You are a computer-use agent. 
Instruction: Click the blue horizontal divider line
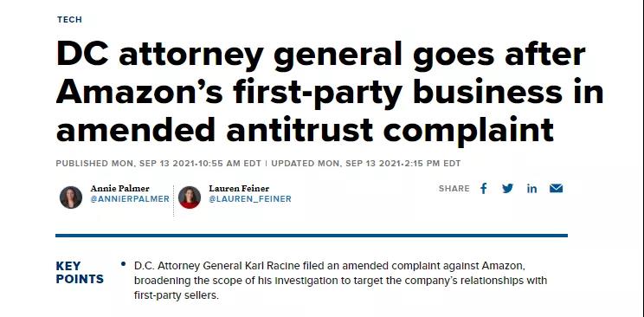312,236
